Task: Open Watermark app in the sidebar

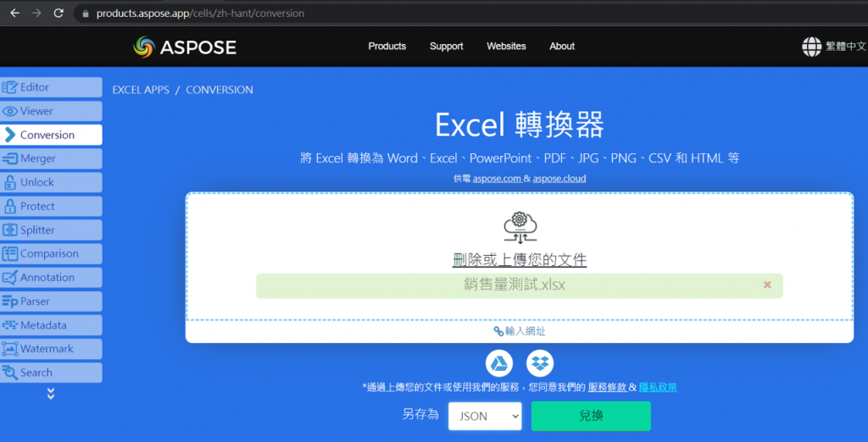Action: pyautogui.click(x=51, y=349)
